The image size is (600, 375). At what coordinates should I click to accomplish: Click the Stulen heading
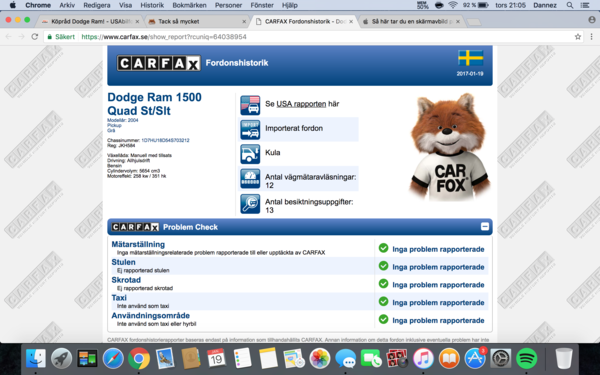(123, 262)
